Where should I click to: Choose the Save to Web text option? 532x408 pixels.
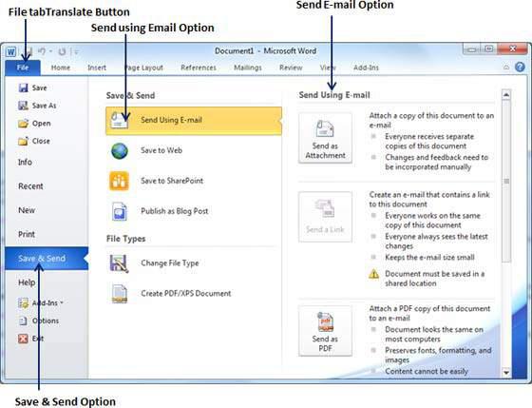161,150
